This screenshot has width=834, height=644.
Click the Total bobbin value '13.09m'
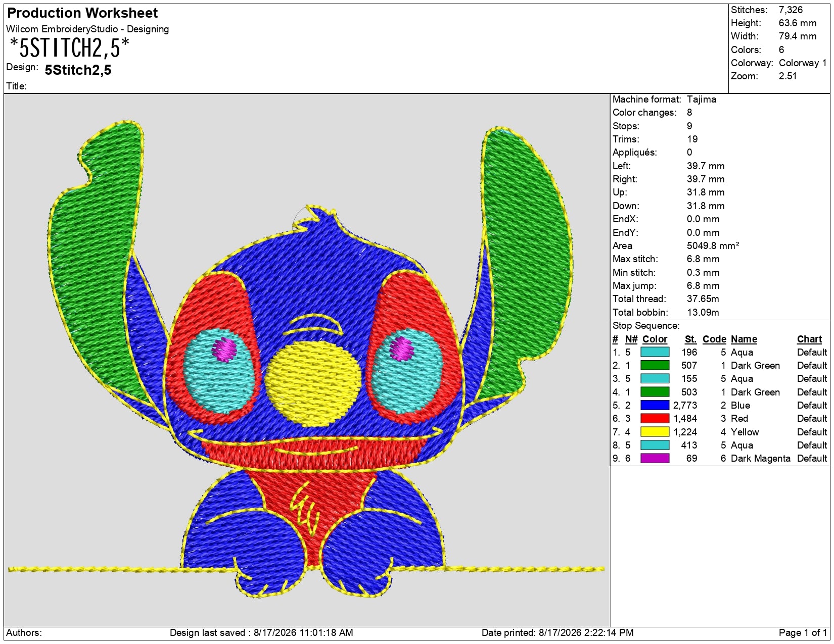703,312
